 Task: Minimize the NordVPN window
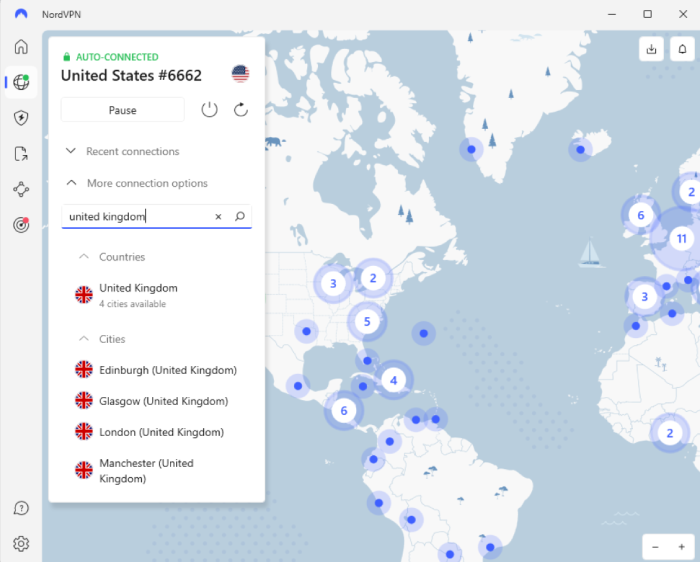pyautogui.click(x=612, y=14)
